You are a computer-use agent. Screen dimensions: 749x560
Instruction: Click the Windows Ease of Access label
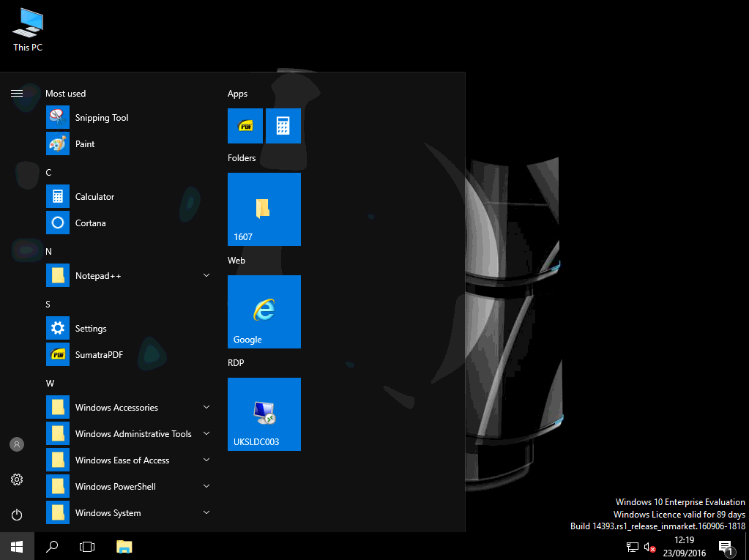tap(122, 460)
